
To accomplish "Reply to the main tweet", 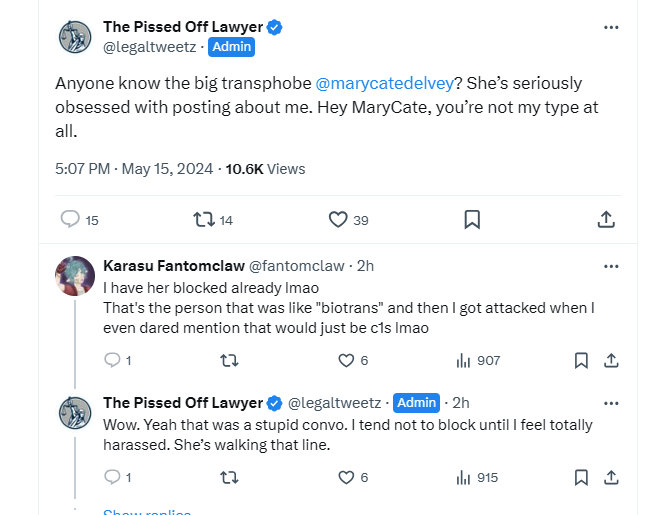I will (x=70, y=220).
